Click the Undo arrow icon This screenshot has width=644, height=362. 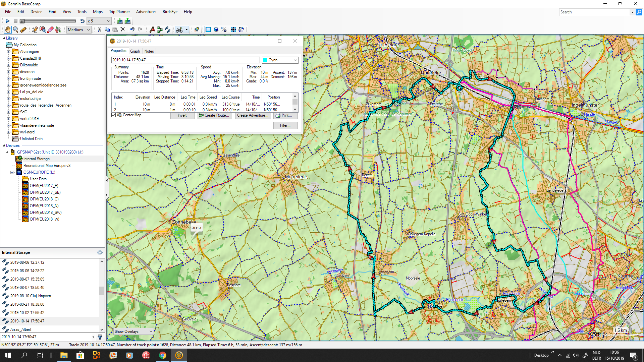coord(132,29)
